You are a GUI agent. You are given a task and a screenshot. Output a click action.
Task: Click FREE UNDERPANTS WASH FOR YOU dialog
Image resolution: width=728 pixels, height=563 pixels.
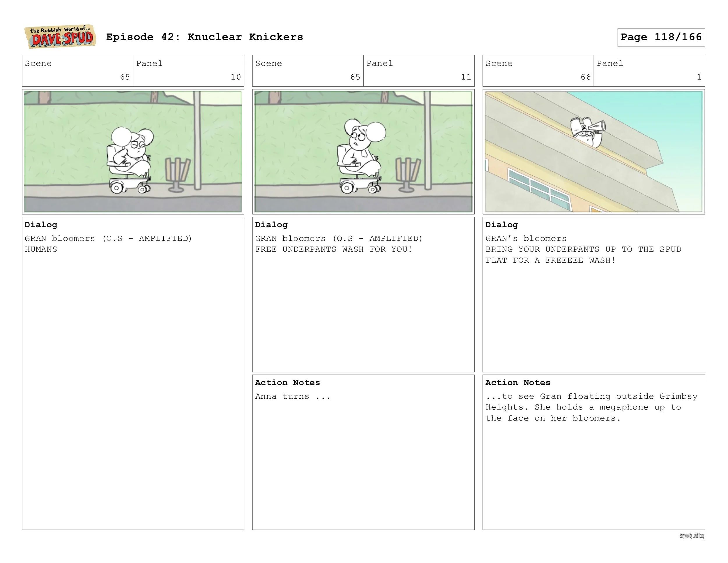334,249
